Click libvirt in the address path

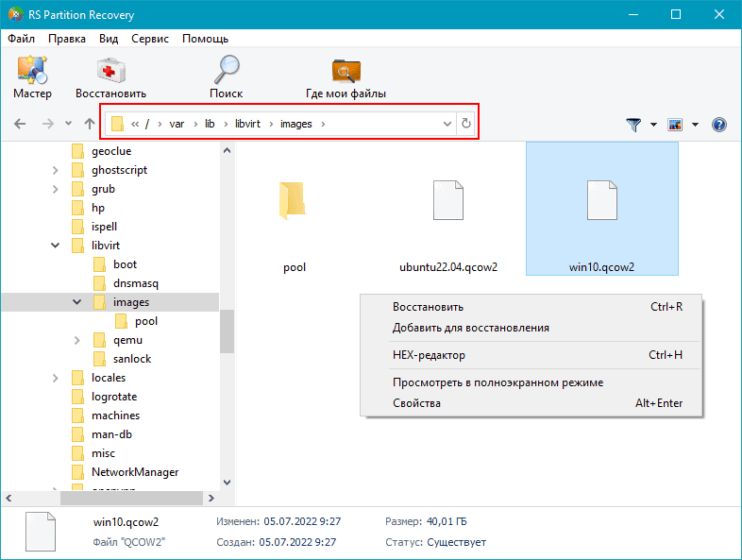(x=247, y=124)
